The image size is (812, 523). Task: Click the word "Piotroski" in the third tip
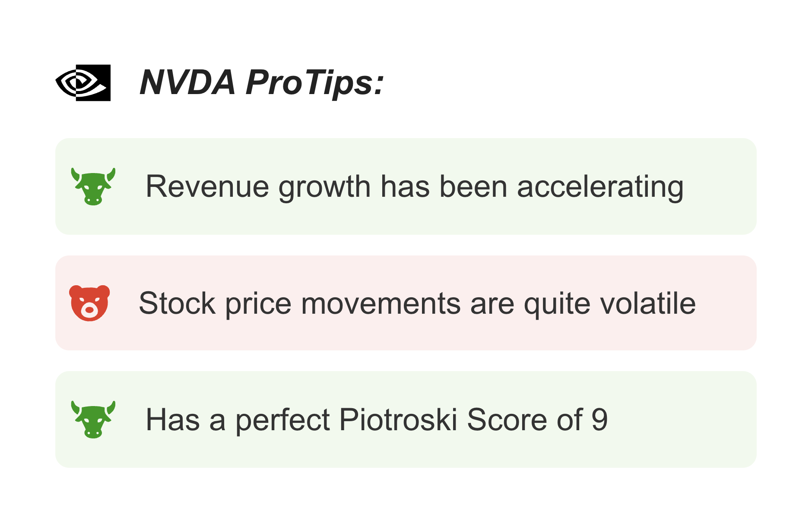[x=398, y=419]
